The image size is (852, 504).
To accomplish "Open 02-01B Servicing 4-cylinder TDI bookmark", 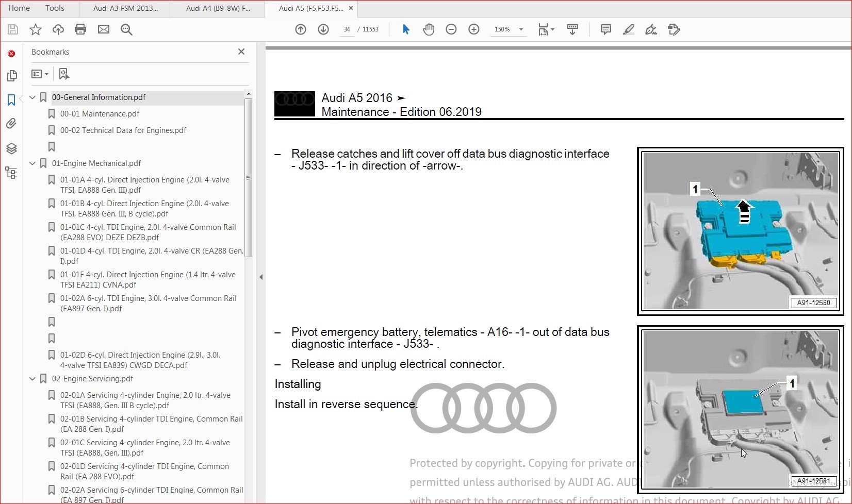I will click(151, 424).
